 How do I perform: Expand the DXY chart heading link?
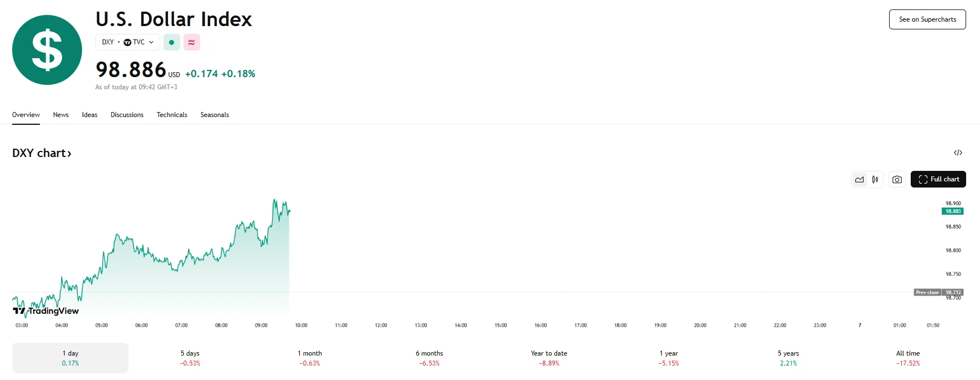click(x=42, y=153)
